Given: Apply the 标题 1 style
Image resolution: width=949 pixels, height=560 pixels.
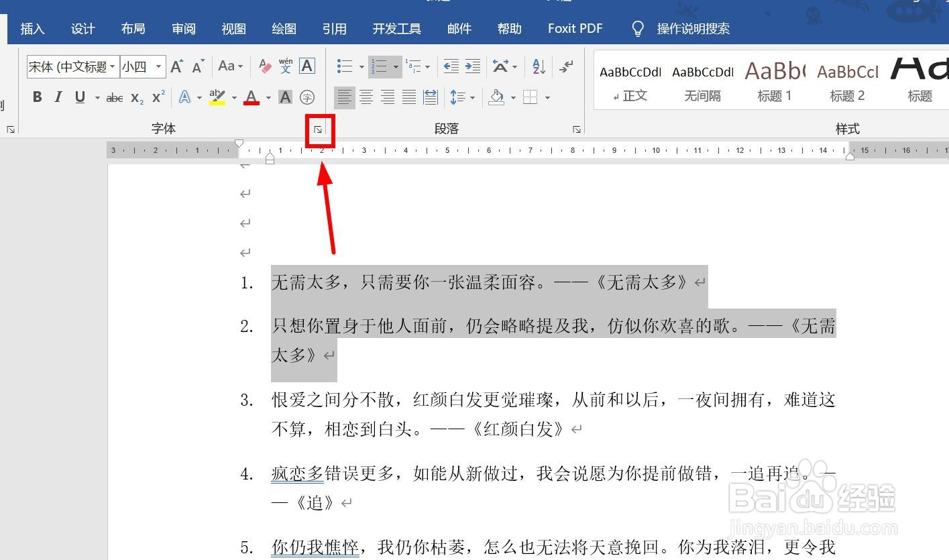Looking at the screenshot, I should (x=775, y=80).
